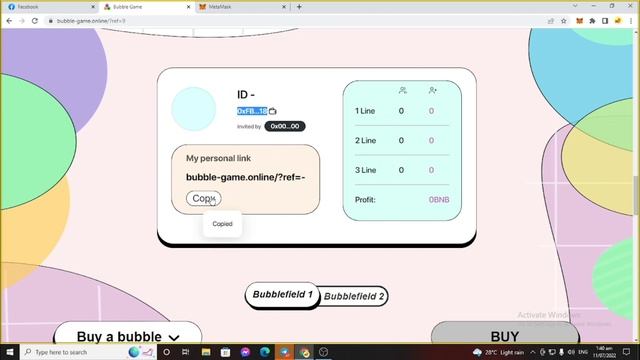This screenshot has width=640, height=360.
Task: Toggle the browser side panel
Action: tap(605, 21)
